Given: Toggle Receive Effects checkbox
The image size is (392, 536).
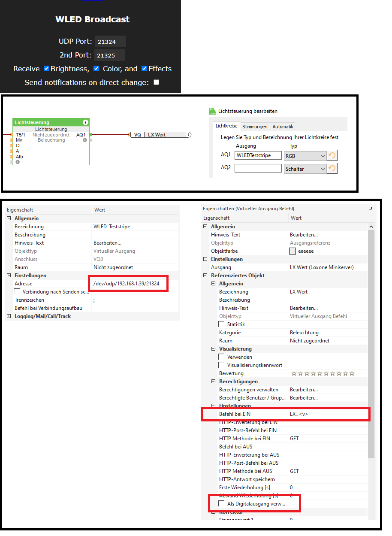Looking at the screenshot, I should pyautogui.click(x=144, y=68).
